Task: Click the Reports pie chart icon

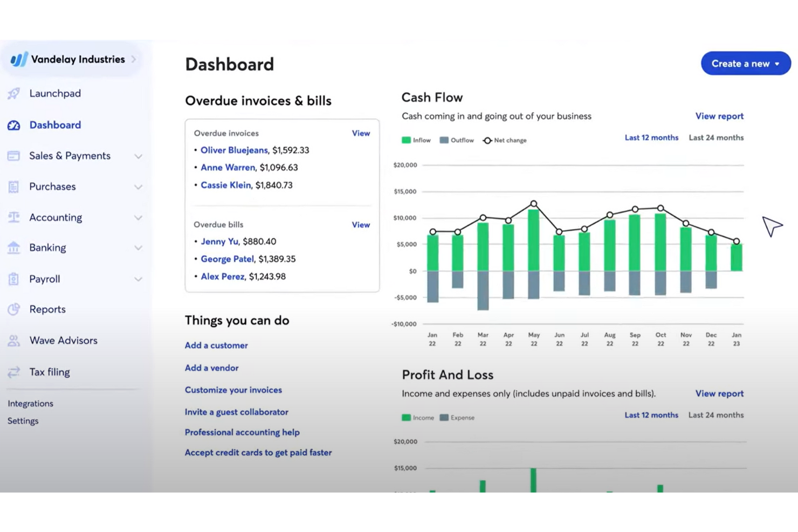Action: pos(14,309)
